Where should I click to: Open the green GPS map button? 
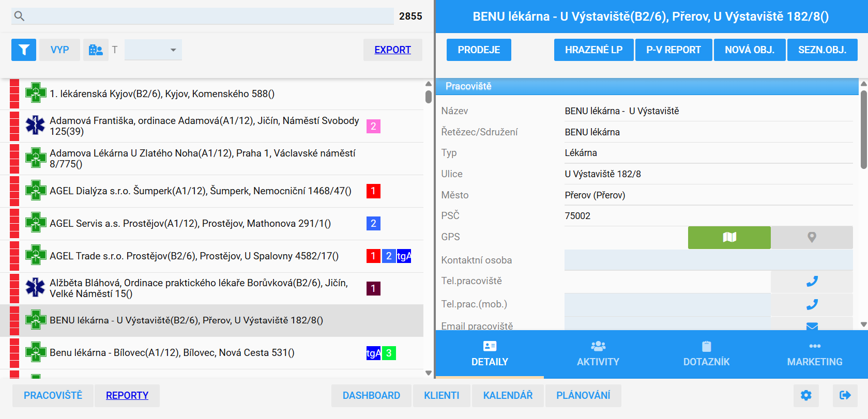(729, 237)
